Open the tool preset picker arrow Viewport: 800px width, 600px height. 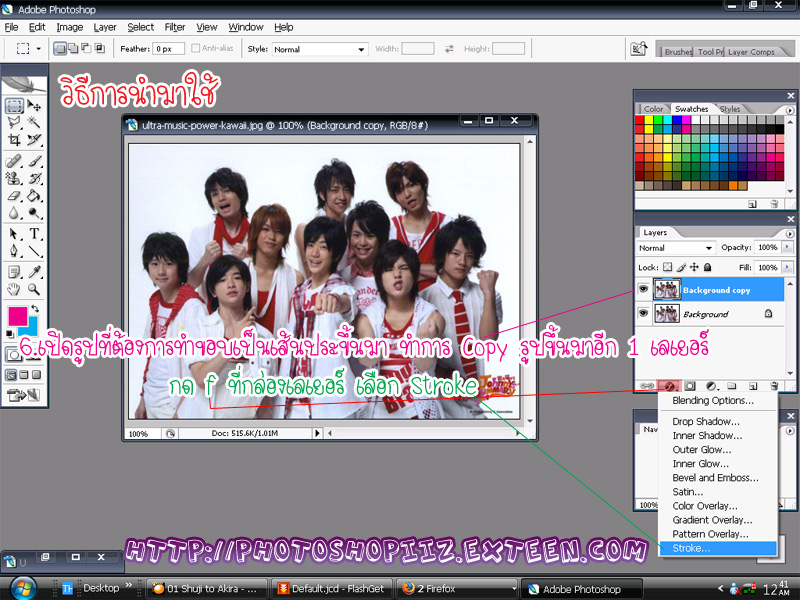click(x=39, y=48)
